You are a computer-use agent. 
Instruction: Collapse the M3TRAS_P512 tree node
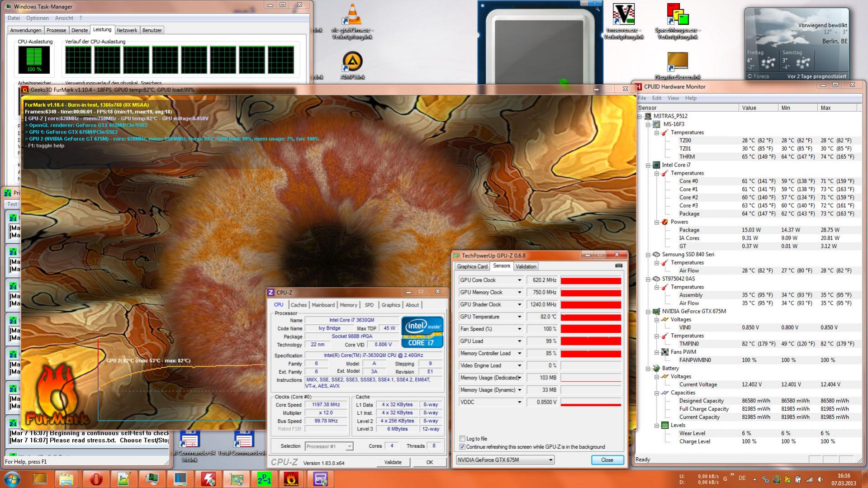coord(640,116)
